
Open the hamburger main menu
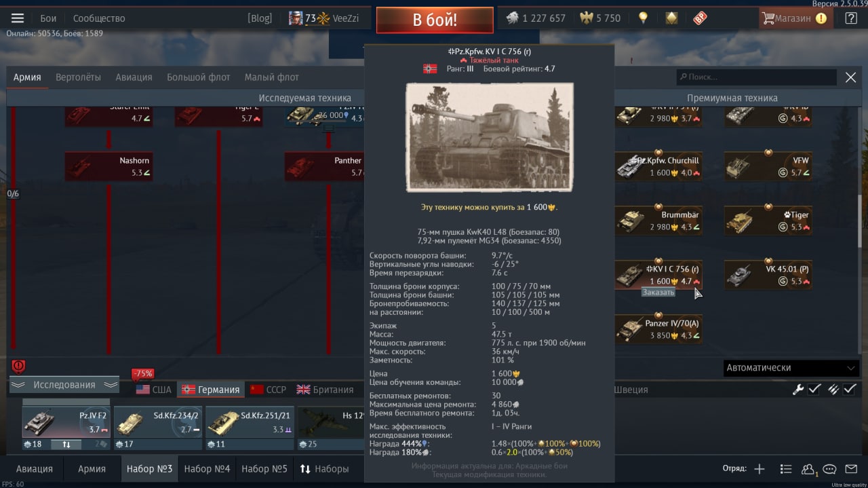coord(18,18)
